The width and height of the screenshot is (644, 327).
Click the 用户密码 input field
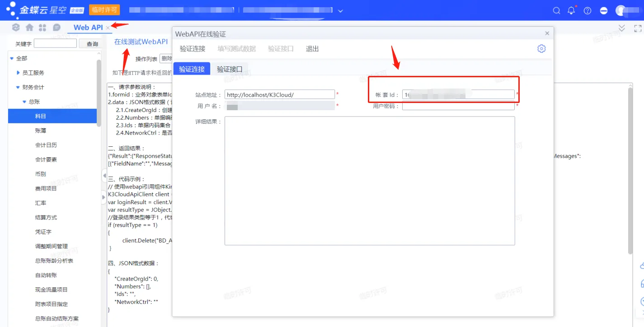point(458,106)
